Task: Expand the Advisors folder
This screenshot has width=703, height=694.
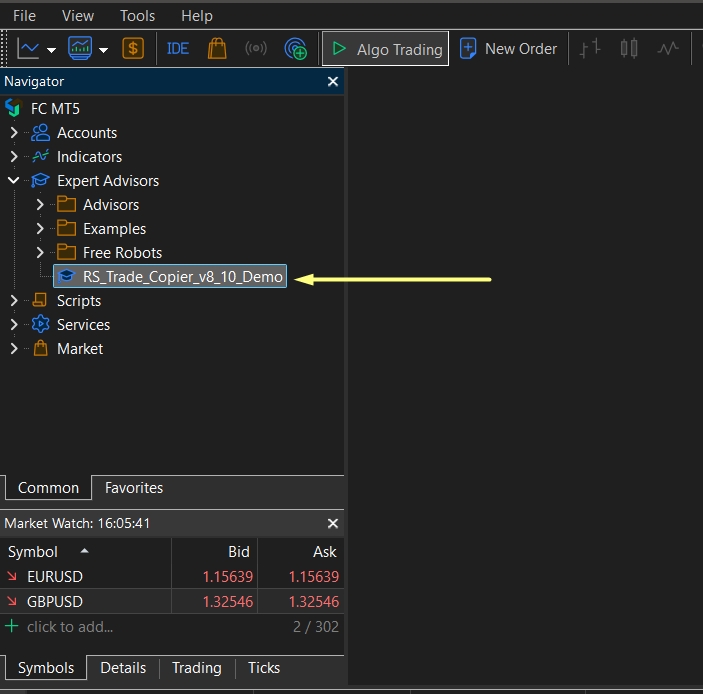Action: coord(40,204)
